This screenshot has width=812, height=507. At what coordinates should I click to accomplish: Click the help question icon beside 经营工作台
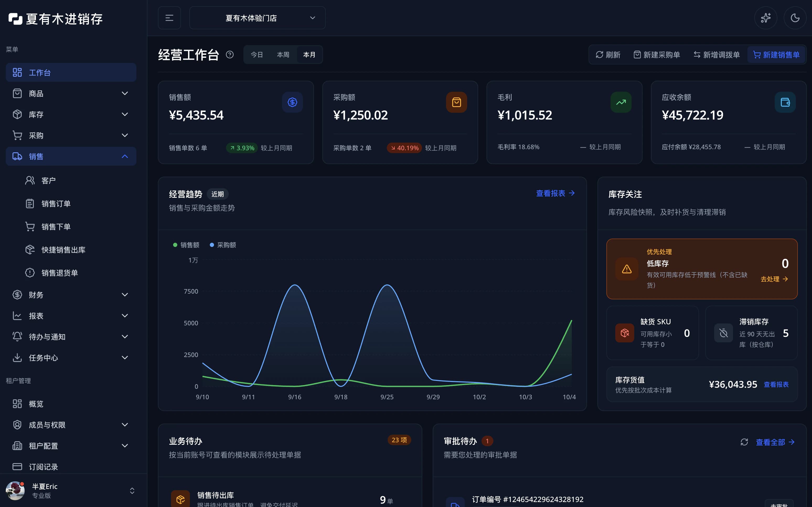pos(230,55)
